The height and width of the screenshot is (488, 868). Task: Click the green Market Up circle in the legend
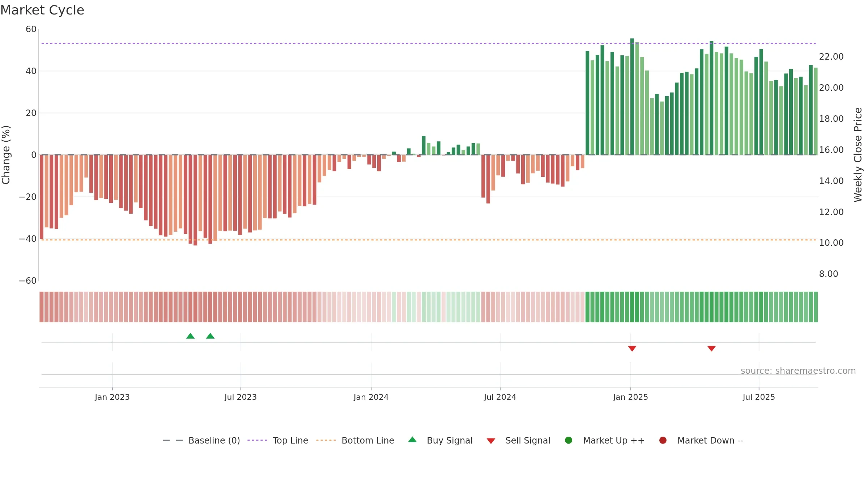(569, 440)
